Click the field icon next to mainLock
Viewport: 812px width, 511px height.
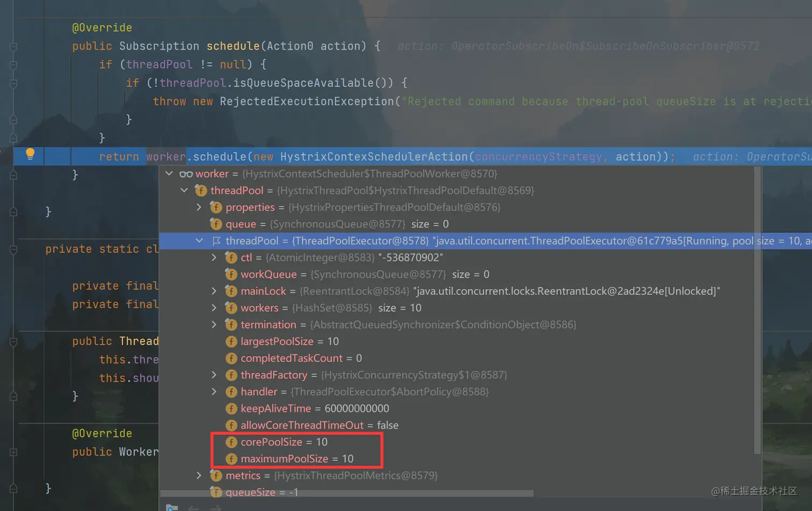[231, 291]
